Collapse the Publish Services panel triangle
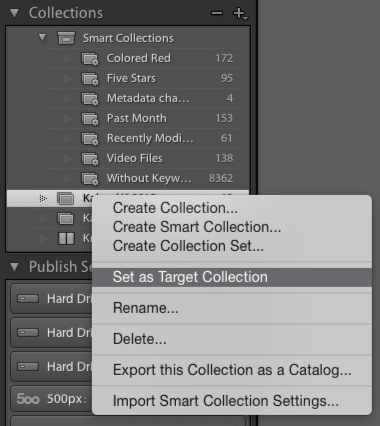The height and width of the screenshot is (426, 380). 14,267
